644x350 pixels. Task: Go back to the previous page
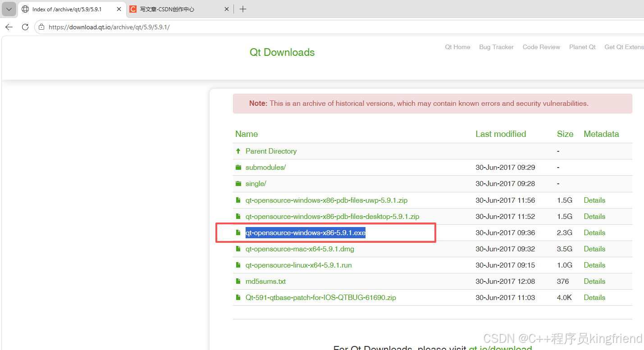coord(9,27)
